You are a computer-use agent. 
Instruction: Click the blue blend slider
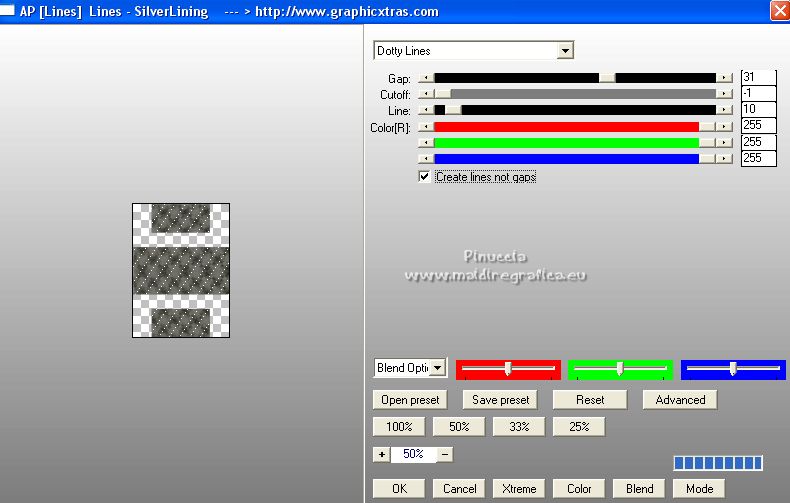click(733, 369)
